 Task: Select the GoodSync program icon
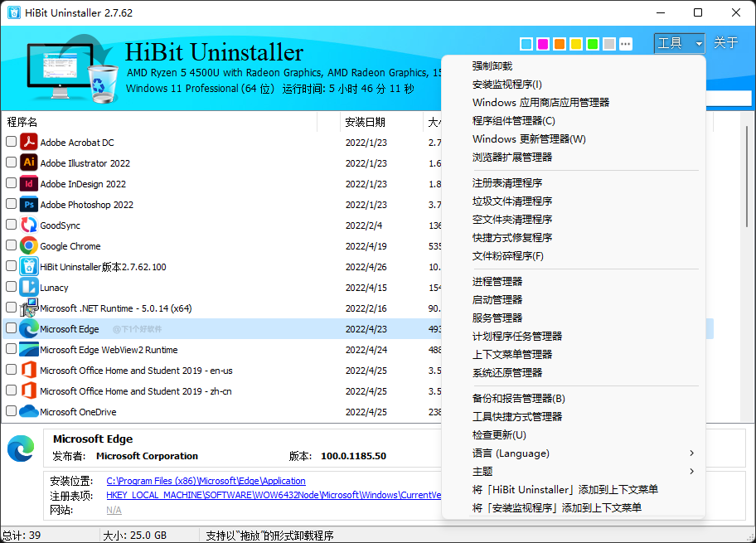pos(27,225)
